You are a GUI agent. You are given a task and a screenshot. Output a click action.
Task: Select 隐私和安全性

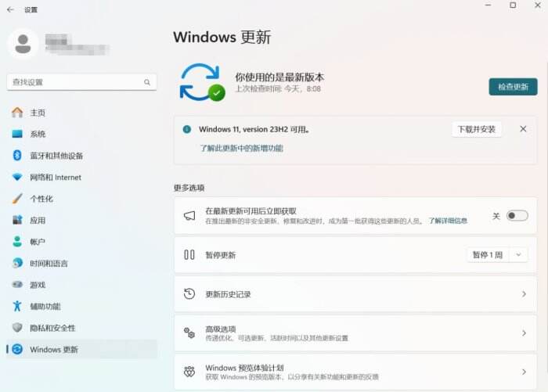(x=82, y=328)
